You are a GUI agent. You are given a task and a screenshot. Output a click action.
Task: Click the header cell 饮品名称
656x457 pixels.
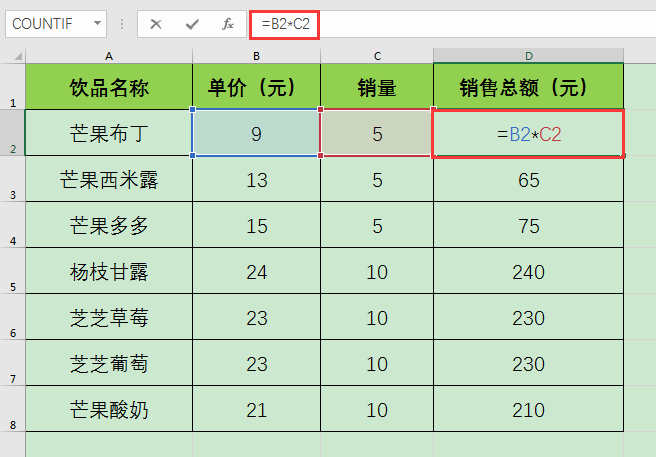pos(109,87)
